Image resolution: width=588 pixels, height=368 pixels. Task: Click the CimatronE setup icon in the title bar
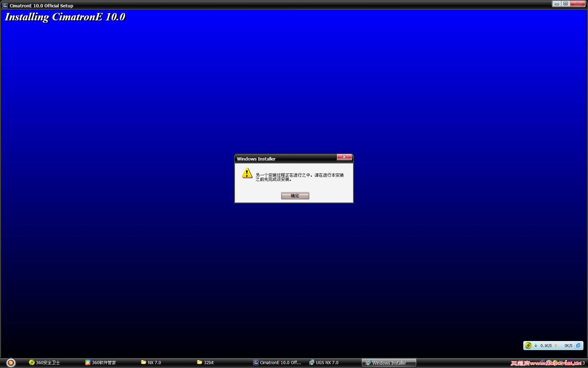click(x=5, y=6)
